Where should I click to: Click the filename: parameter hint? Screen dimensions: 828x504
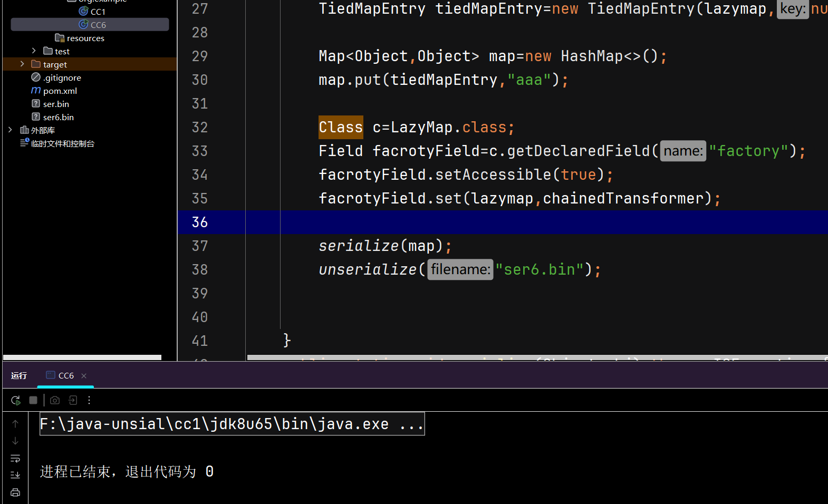(460, 270)
